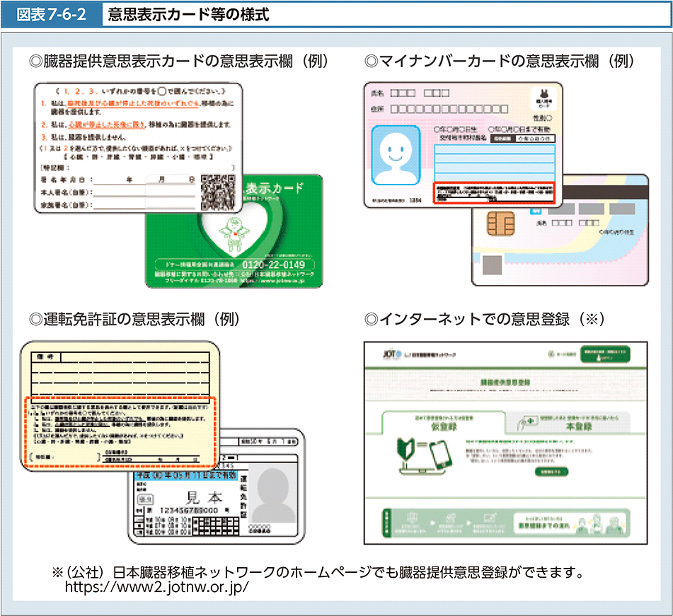Select option 1 on the donor card
This screenshot has height=616, width=673.
[44, 104]
